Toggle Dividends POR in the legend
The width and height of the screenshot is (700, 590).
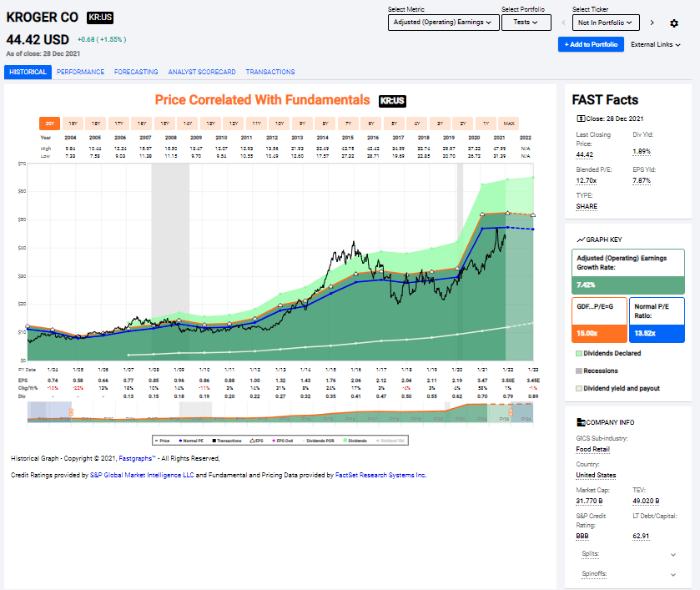[318, 441]
